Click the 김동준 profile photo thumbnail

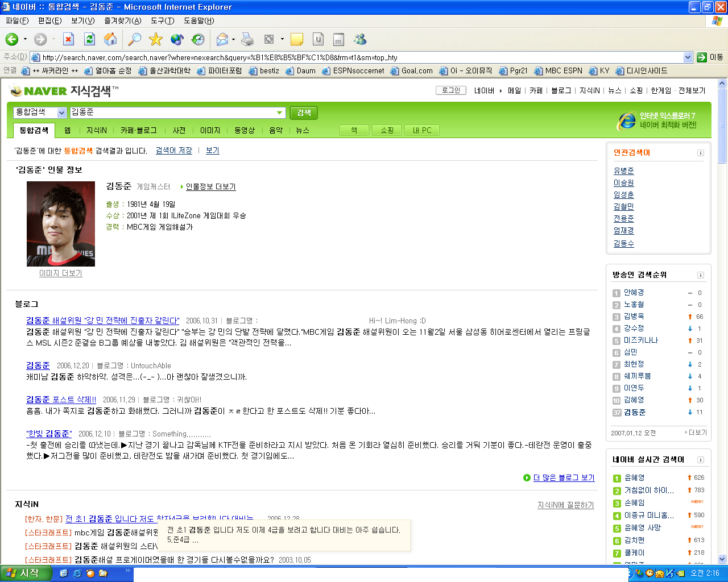(61, 224)
